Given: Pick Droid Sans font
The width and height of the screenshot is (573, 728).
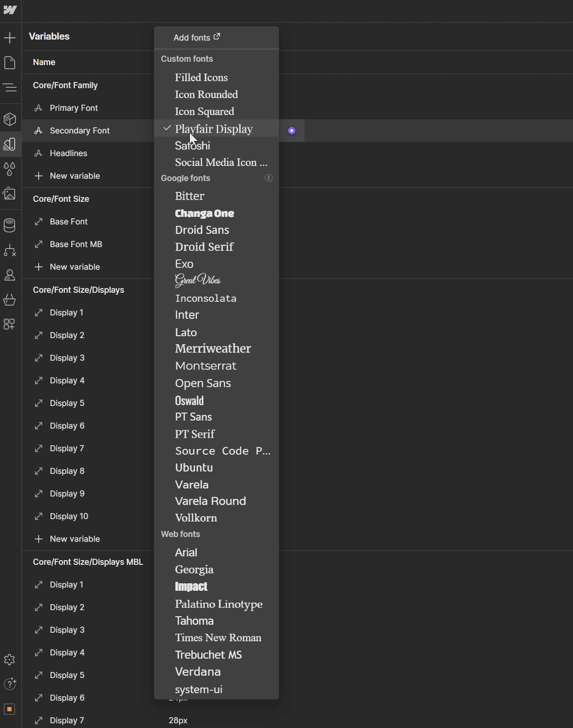Looking at the screenshot, I should [216, 230].
